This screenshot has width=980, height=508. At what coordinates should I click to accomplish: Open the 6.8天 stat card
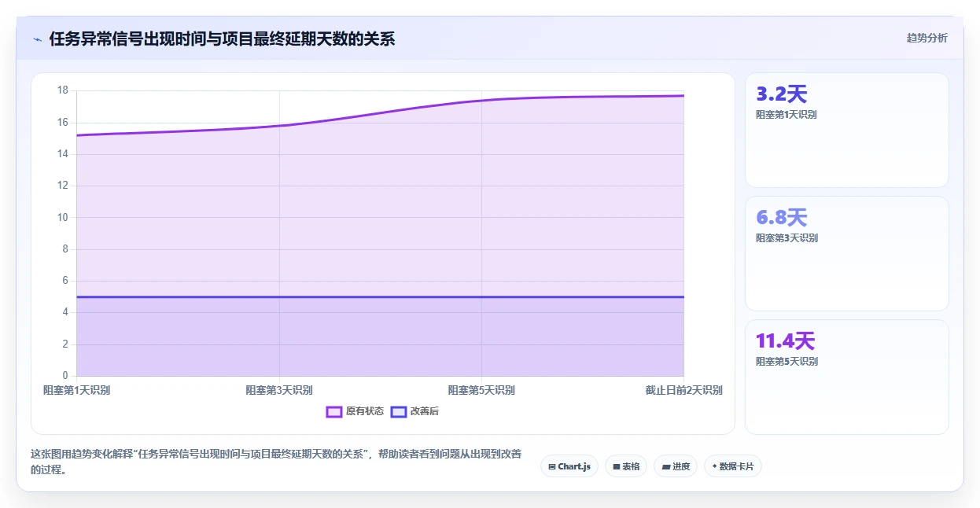pos(847,253)
